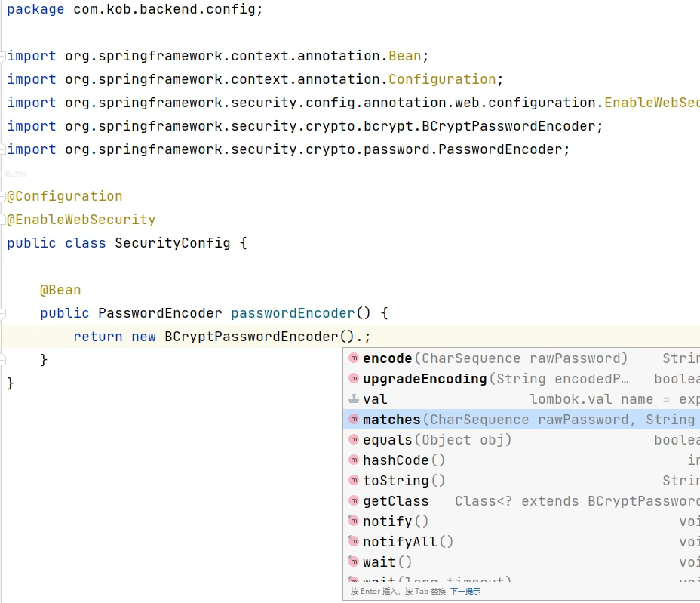Click the method icon beside notifyAll
700x603 pixels.
354,541
